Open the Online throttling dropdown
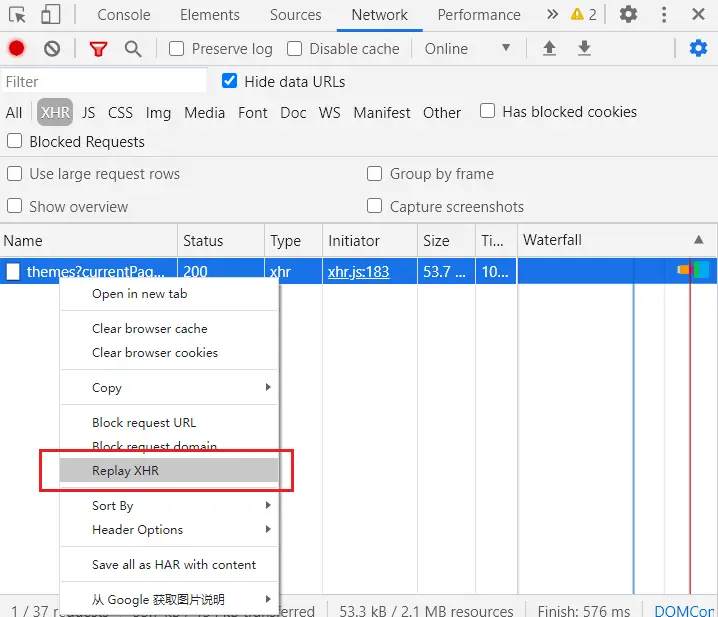 pos(467,49)
